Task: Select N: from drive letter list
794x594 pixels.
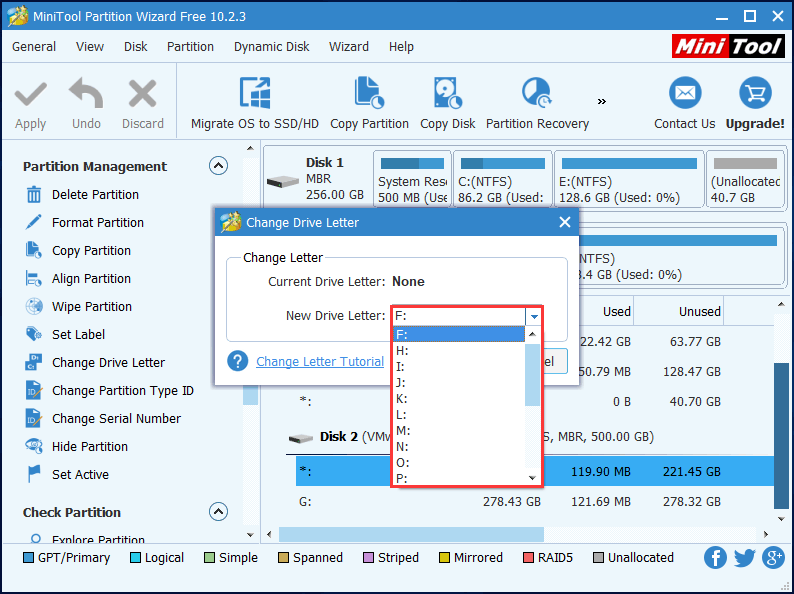Action: click(459, 447)
